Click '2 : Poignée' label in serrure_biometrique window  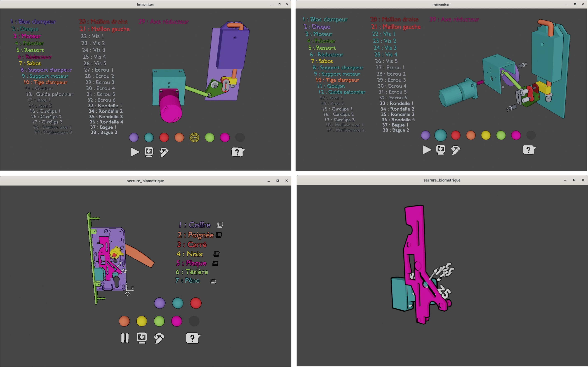click(x=195, y=235)
